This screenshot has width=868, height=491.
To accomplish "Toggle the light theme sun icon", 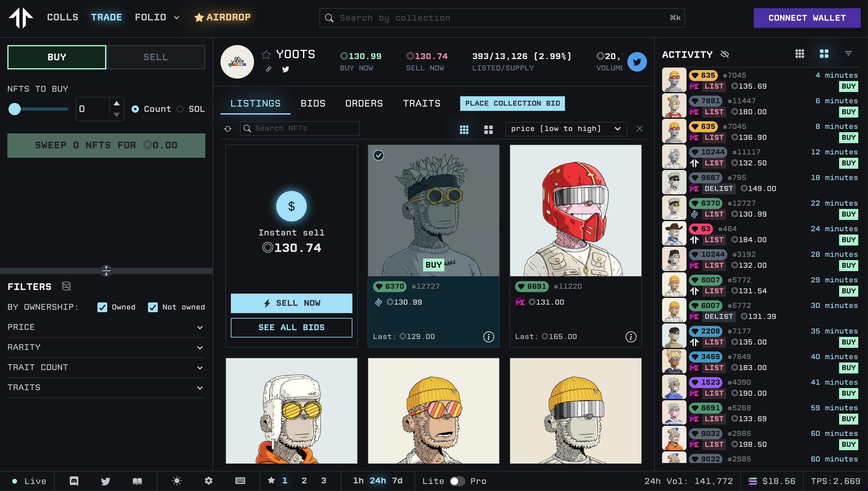I will [x=177, y=481].
